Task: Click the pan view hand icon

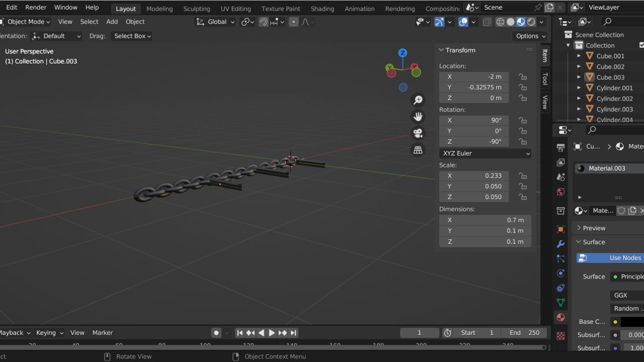Action: [418, 117]
